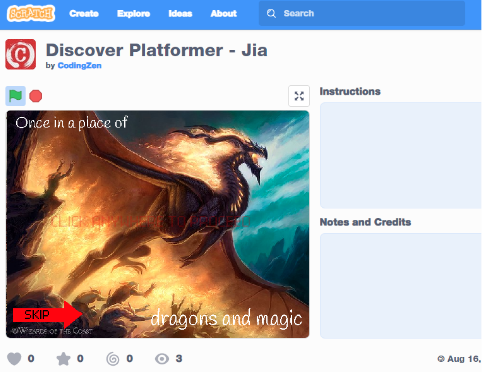482x372 pixels.
Task: Favorite the project with the star icon
Action: [x=63, y=359]
